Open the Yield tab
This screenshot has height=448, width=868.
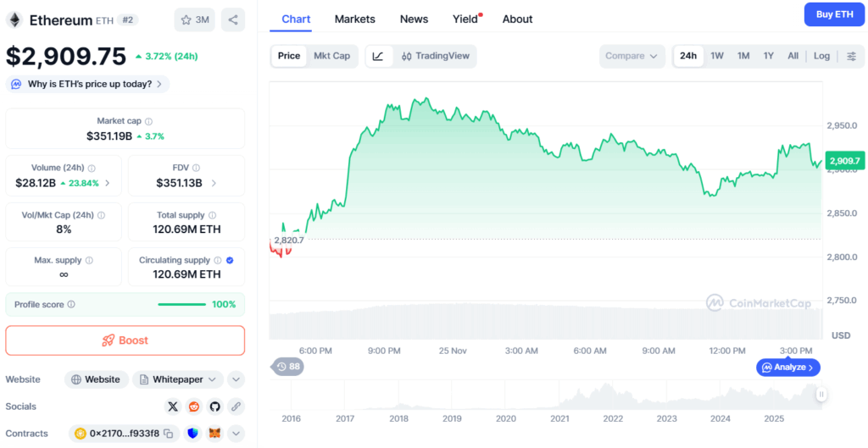466,19
